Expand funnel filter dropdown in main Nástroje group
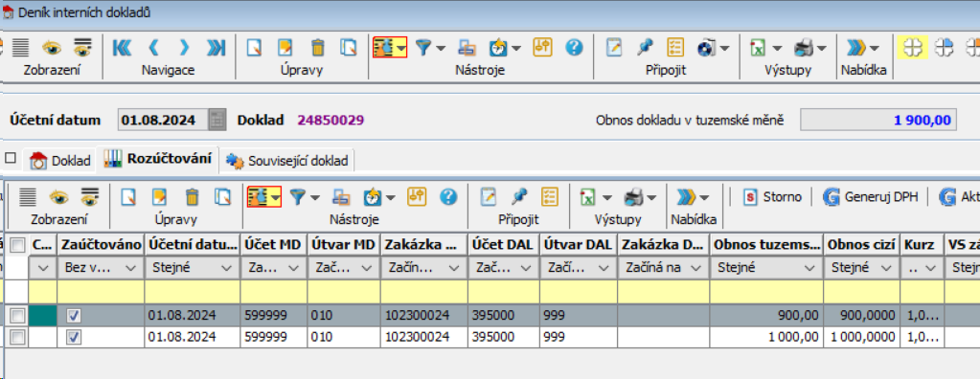This screenshot has width=980, height=379. 442,48
